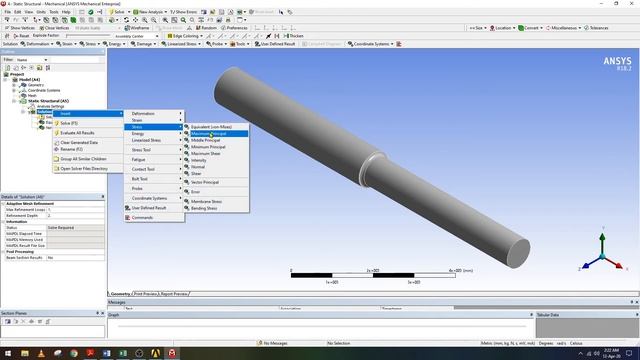Image resolution: width=640 pixels, height=360 pixels.
Task: Pick Middle Principal stress option
Action: 216,140
